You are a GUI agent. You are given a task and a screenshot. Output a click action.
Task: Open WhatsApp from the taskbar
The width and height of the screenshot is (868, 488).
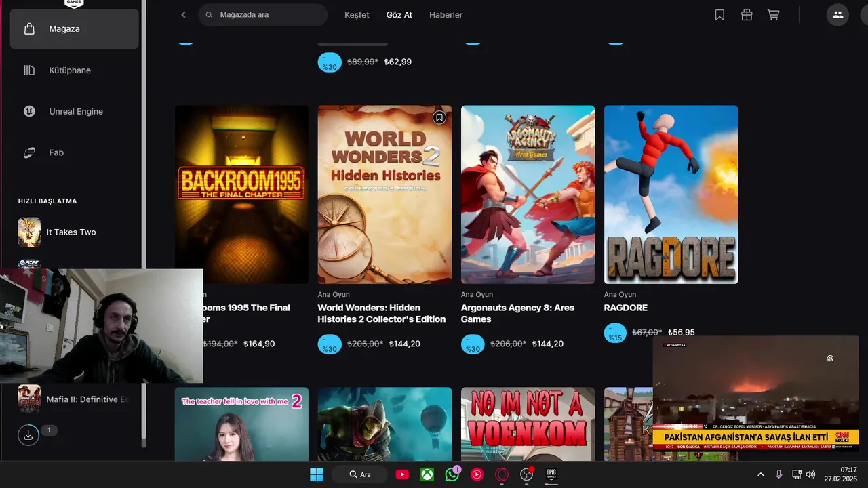click(x=452, y=474)
